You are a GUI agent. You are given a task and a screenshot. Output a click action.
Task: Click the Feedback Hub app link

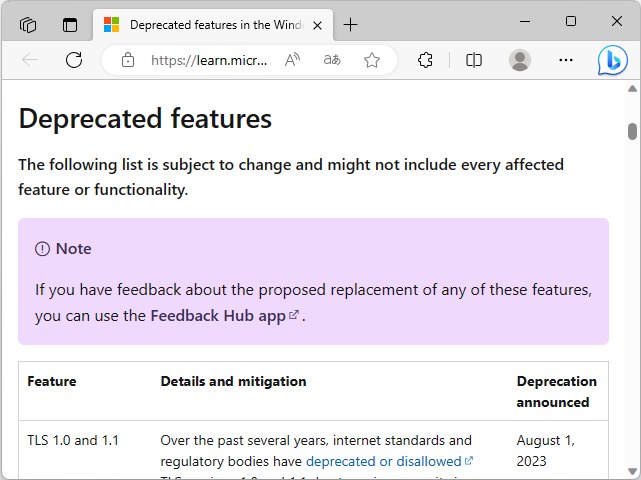pos(218,316)
